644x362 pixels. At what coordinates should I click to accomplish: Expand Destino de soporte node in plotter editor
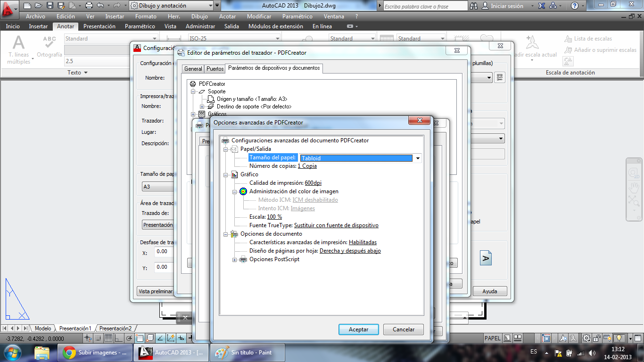[202, 107]
